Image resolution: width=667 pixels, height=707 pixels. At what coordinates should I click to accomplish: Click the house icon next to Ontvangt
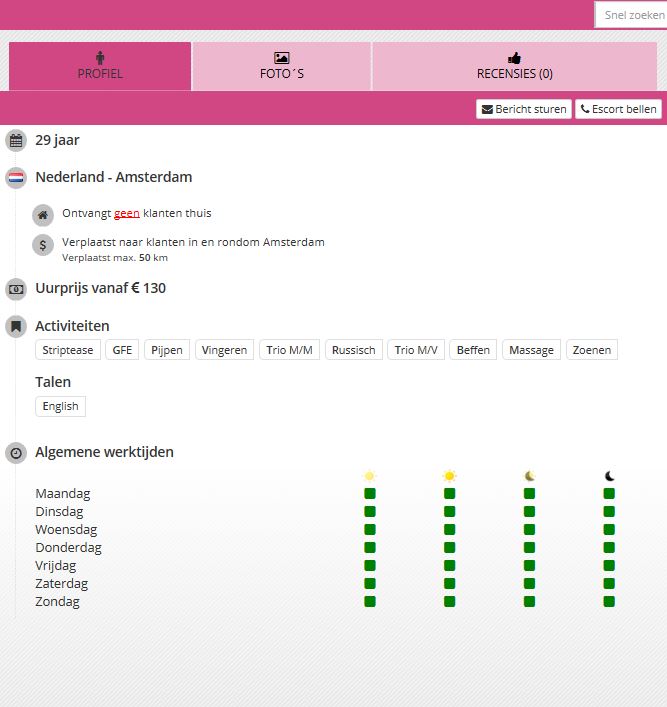[43, 214]
